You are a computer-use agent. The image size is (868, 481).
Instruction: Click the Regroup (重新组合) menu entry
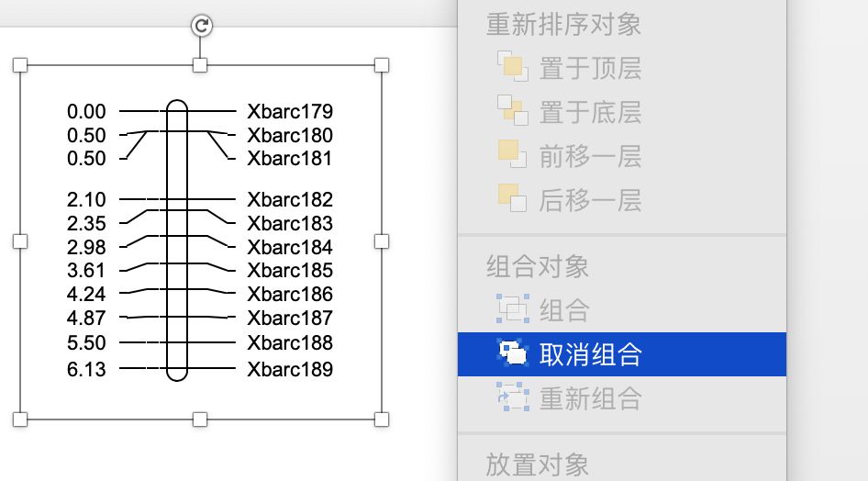622,398
